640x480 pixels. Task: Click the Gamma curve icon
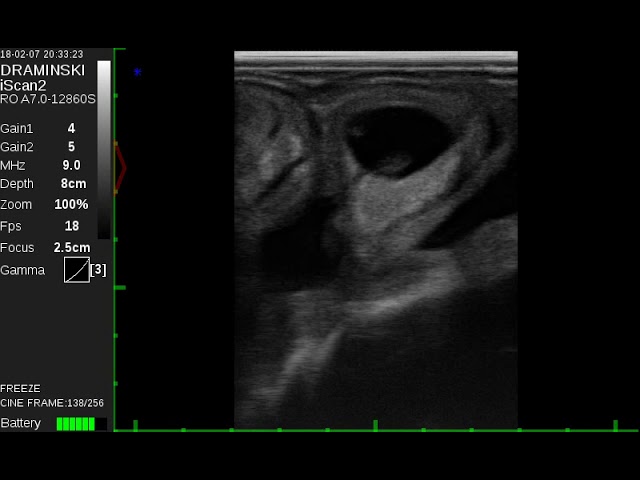(x=76, y=270)
